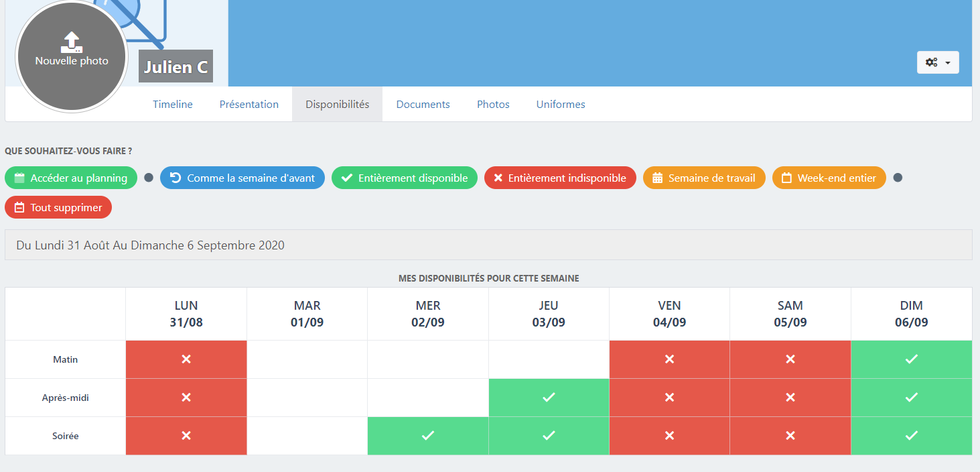Open the Documents tab
The width and height of the screenshot is (980, 472).
[423, 105]
